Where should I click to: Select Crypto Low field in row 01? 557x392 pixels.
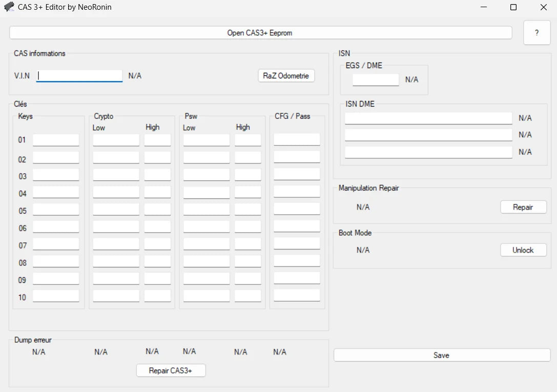tap(116, 140)
